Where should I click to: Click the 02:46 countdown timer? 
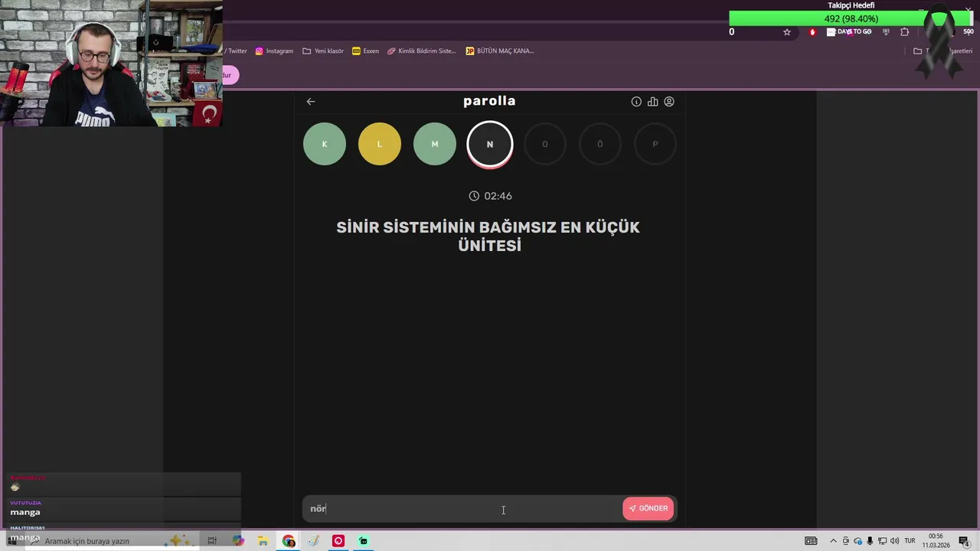490,196
